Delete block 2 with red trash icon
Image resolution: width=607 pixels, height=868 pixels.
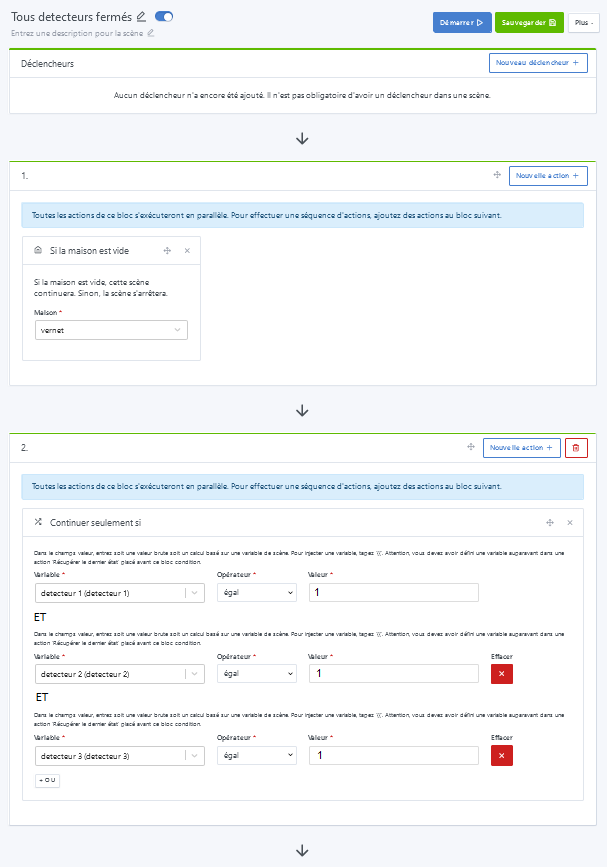tap(575, 448)
